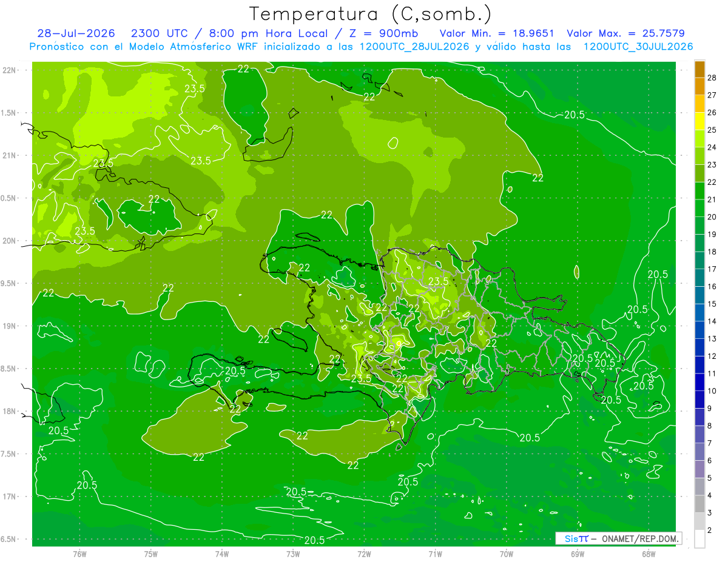Screen dimensions: 728x562
Task: Click the '10' value on the color scale
Action: click(x=712, y=391)
